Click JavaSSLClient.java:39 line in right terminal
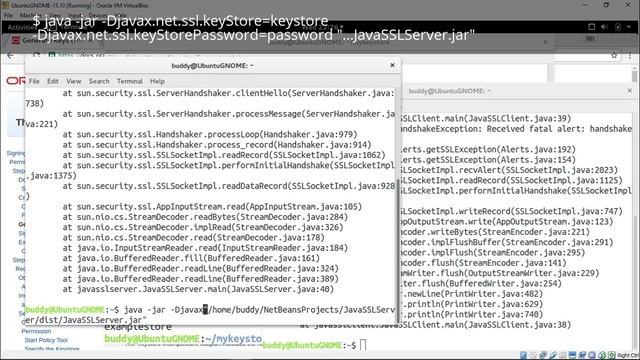 [x=485, y=119]
